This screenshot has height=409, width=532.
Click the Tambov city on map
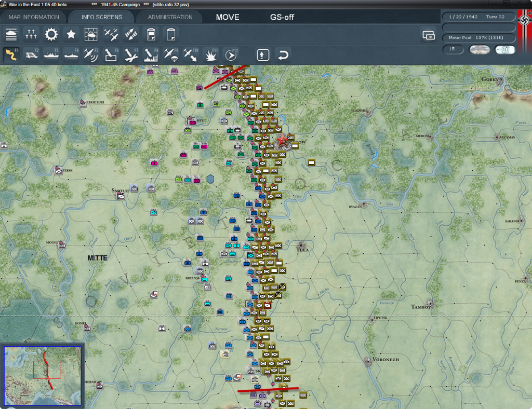click(x=430, y=303)
